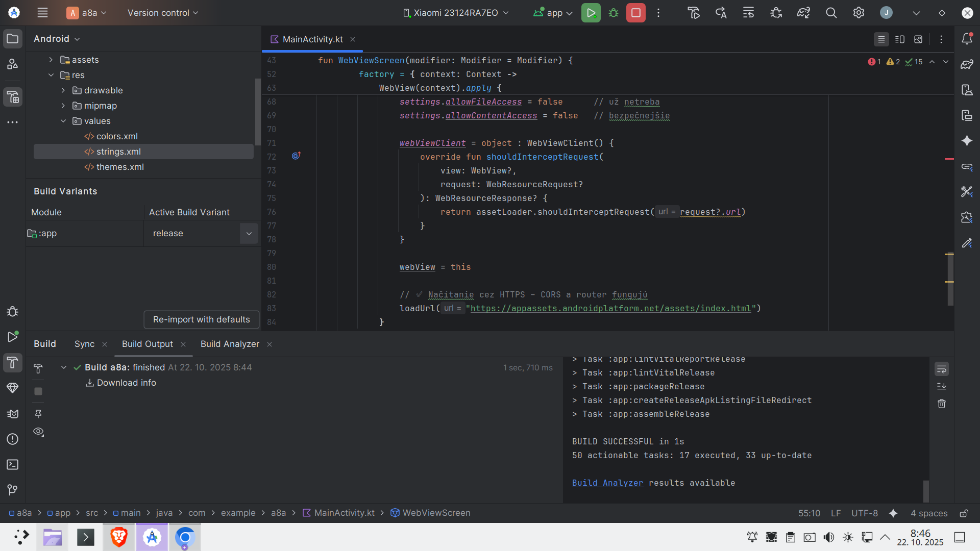Viewport: 980px width, 551px height.
Task: Toggle soft-wrap in build output panel
Action: click(942, 368)
